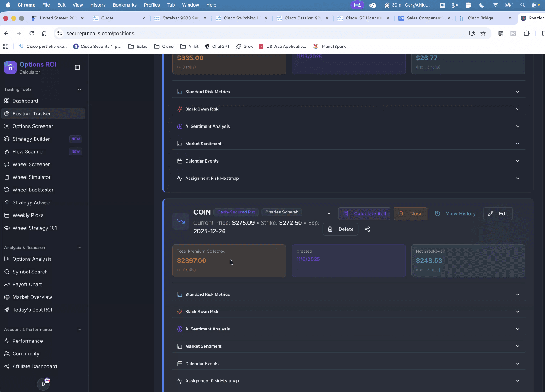Toggle the sidebar collapse icon

click(77, 67)
